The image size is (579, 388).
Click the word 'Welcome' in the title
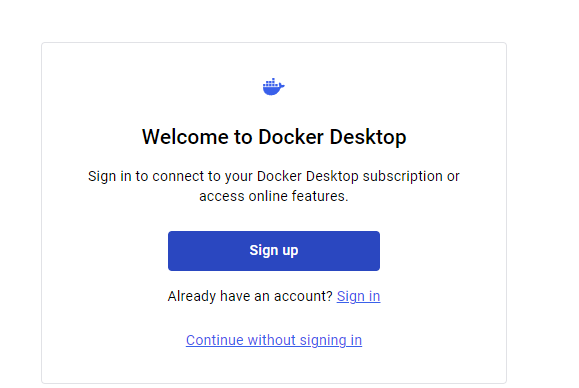[x=185, y=137]
